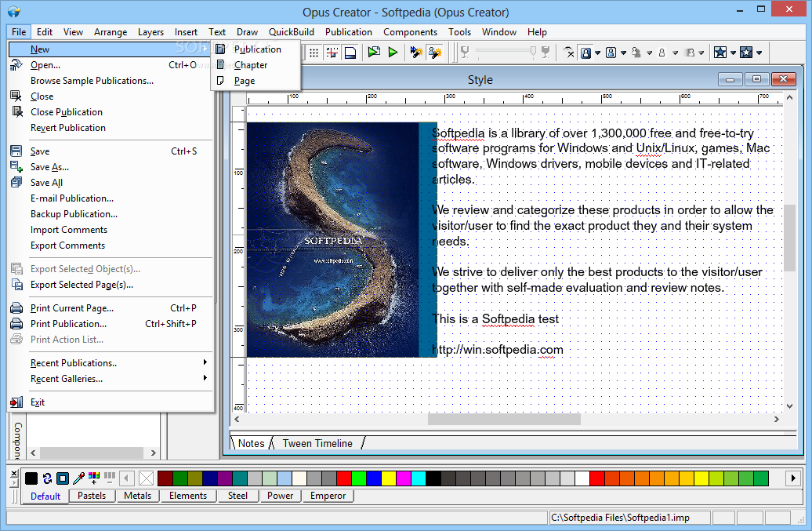Open the Tween Timeline tab

point(317,443)
